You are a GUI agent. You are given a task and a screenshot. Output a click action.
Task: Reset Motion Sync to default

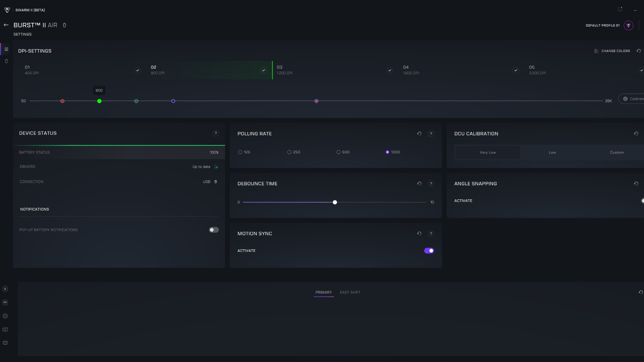419,234
